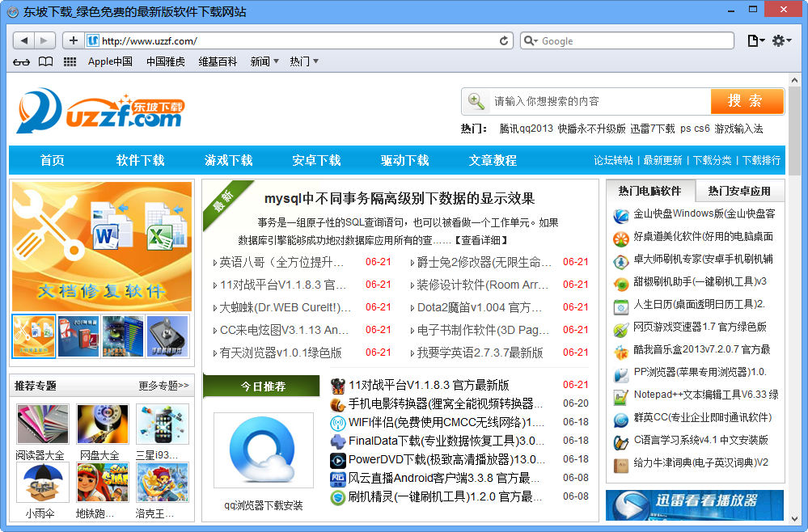Open the page menu document icon
This screenshot has width=808, height=532.
[x=756, y=40]
